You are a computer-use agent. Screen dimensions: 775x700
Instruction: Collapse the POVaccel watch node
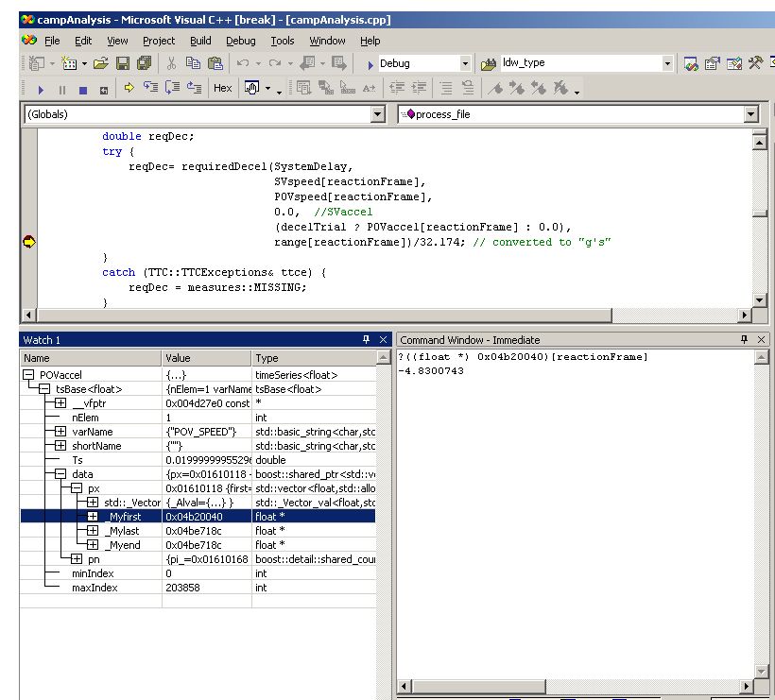28,374
